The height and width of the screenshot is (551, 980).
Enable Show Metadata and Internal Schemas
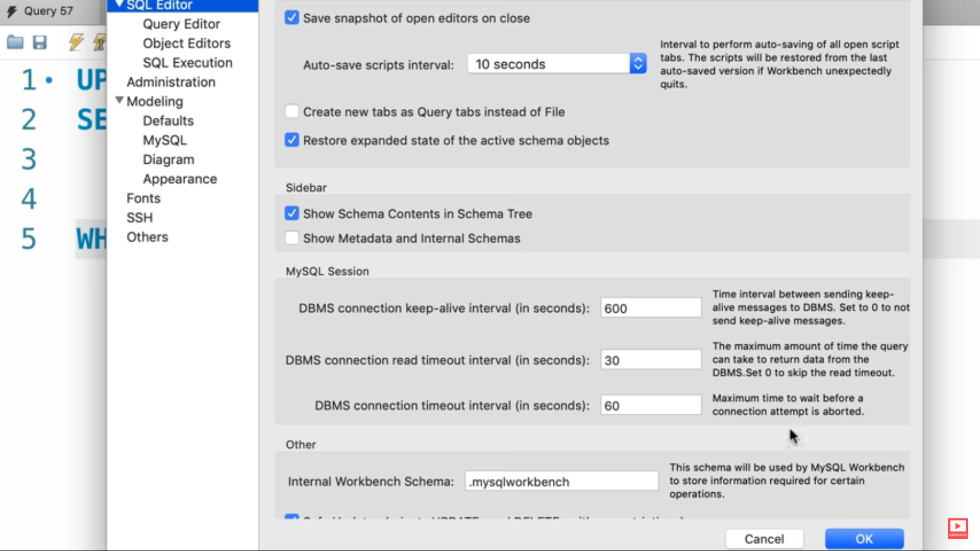(291, 238)
